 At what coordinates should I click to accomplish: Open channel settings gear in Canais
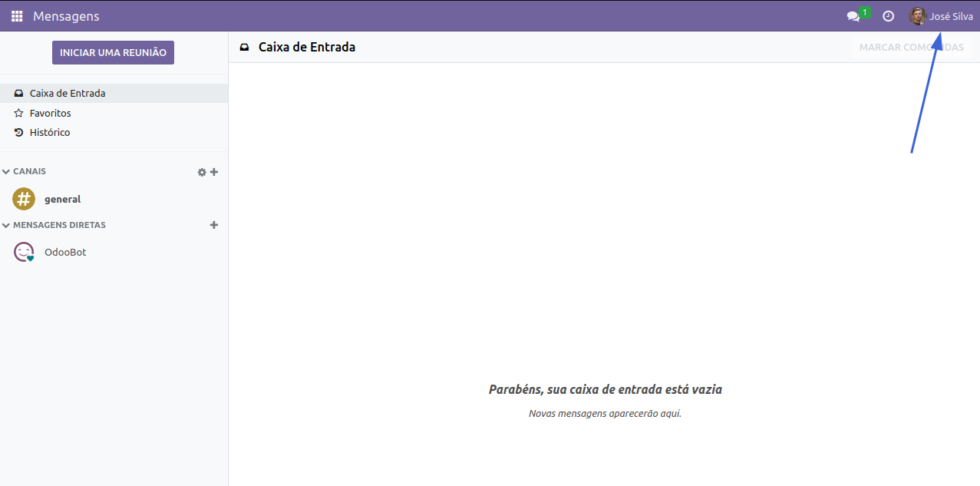[x=202, y=172]
